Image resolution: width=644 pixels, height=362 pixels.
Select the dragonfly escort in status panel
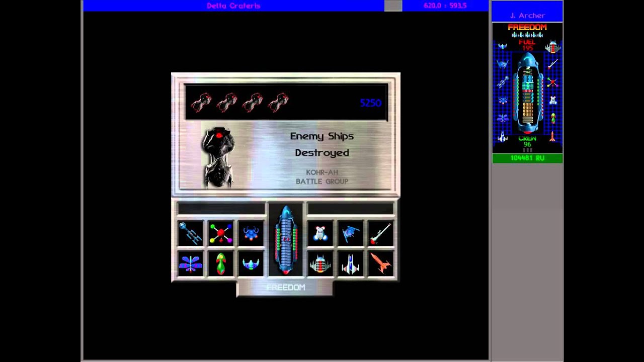503,118
